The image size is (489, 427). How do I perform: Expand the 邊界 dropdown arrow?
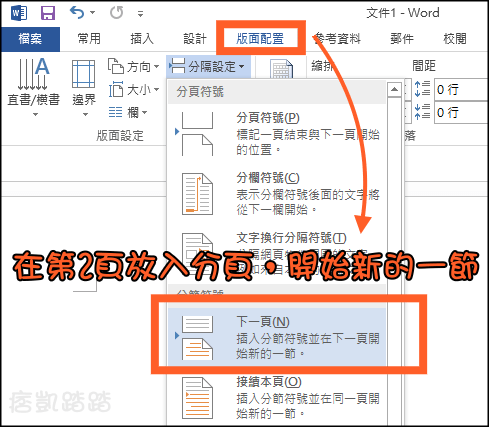85,115
